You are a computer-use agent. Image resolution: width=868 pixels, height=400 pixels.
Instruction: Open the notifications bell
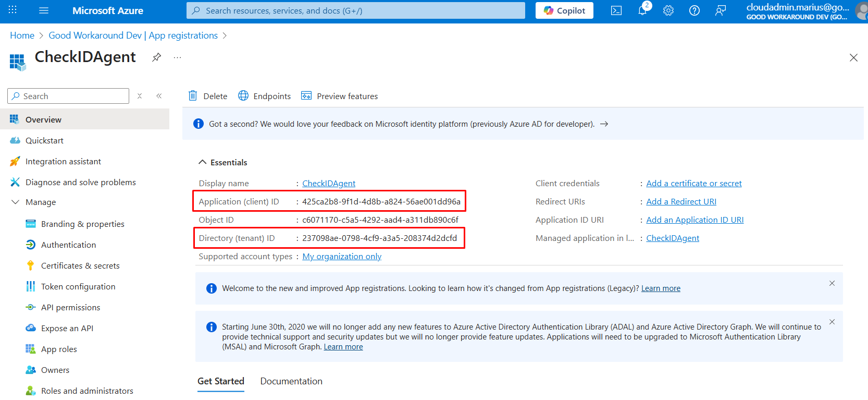point(642,10)
